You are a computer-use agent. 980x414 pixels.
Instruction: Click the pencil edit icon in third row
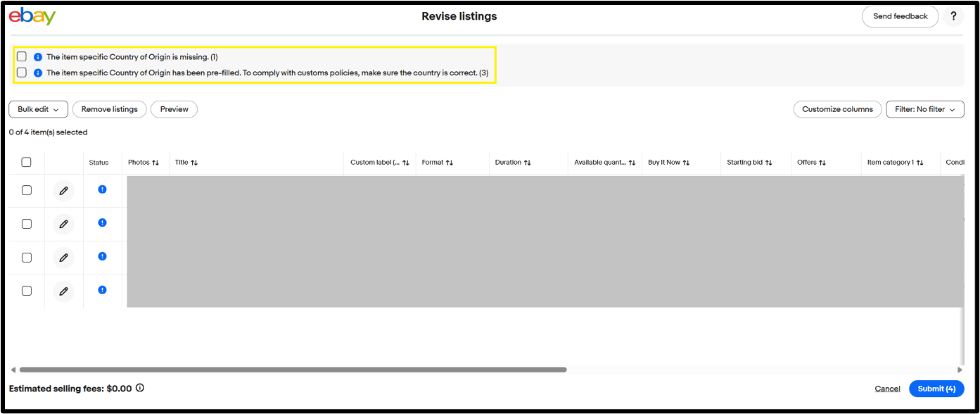[x=63, y=258]
